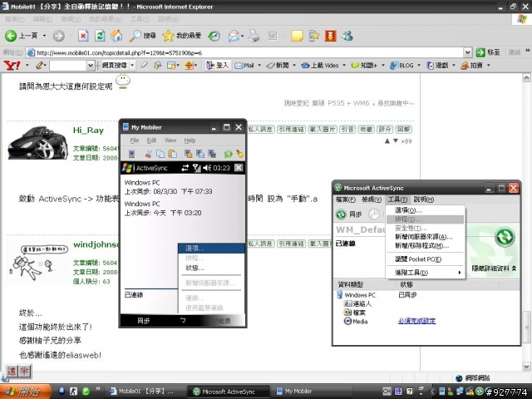Expand the 上載 Video dropdown arrow
The height and width of the screenshot is (399, 532).
click(344, 65)
